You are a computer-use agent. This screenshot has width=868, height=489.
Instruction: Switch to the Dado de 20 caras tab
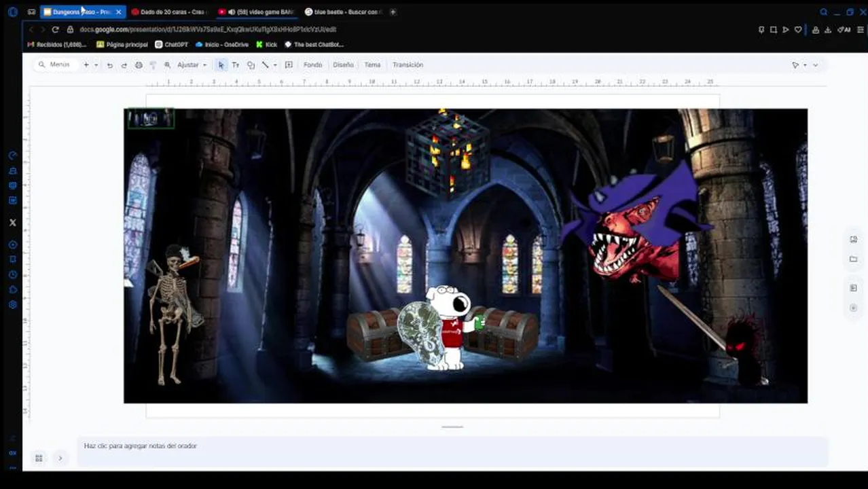tap(168, 12)
